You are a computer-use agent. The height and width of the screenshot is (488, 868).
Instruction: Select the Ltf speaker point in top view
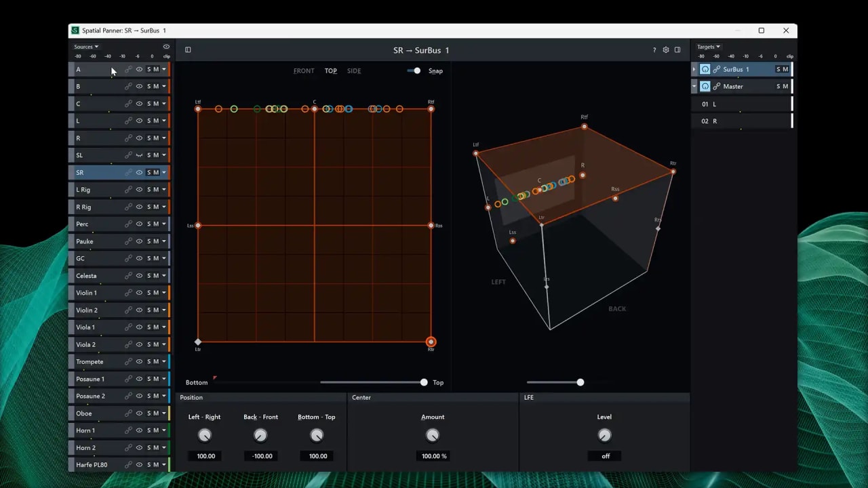[x=198, y=108]
